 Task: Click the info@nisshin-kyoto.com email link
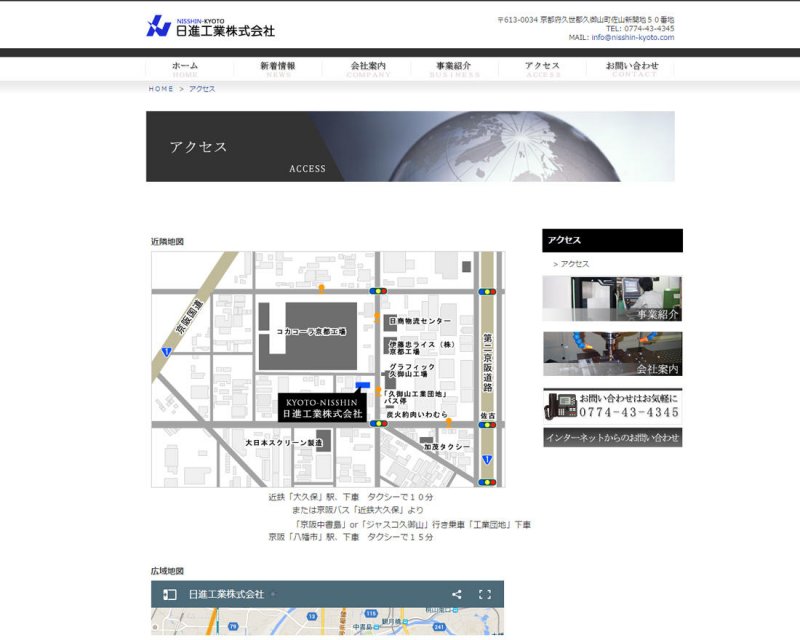tap(633, 38)
